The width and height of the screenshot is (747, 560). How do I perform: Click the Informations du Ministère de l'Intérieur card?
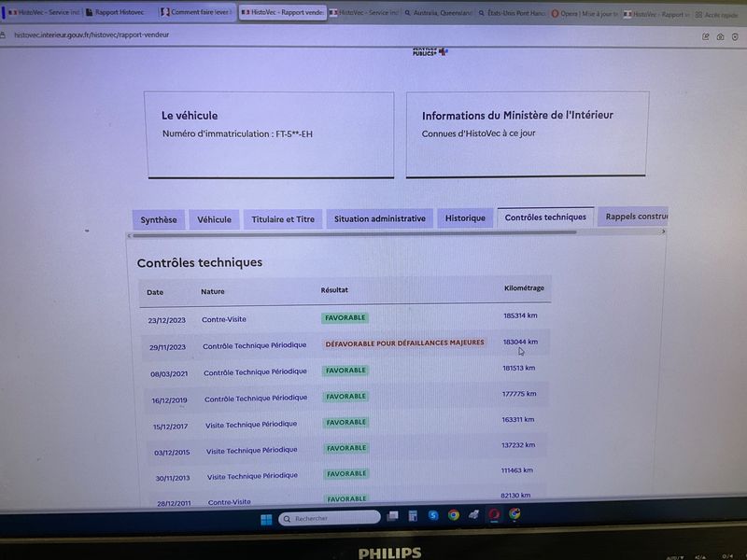pyautogui.click(x=527, y=134)
